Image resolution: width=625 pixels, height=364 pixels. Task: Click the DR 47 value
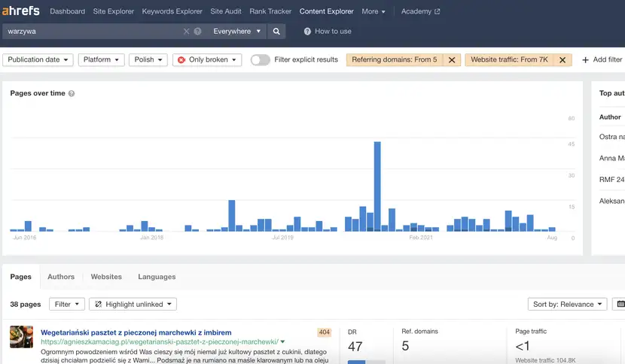[x=355, y=347]
